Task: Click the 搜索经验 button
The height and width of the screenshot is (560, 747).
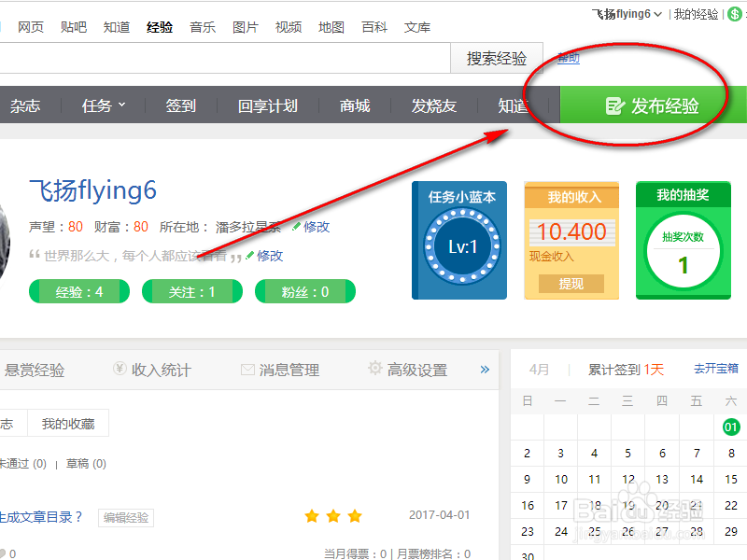Action: pos(497,58)
